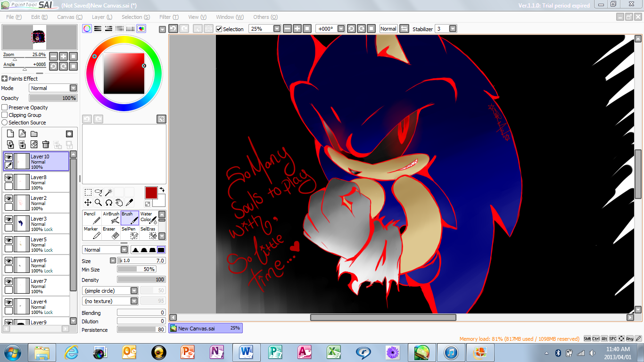Open the Filter menu
Viewport: 644px width, 362px height.
pos(169,17)
